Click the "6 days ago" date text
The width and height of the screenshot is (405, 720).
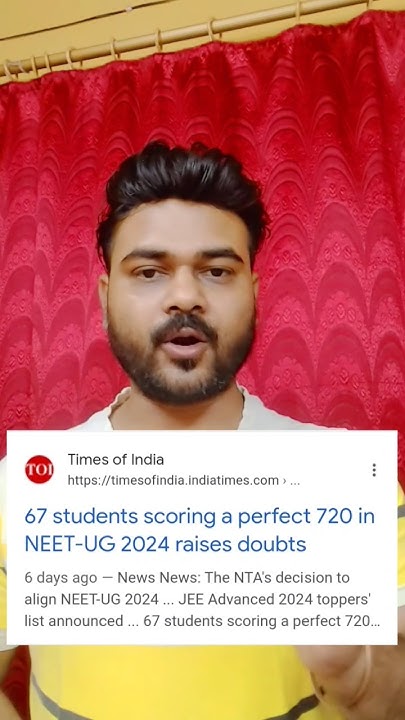tap(61, 578)
